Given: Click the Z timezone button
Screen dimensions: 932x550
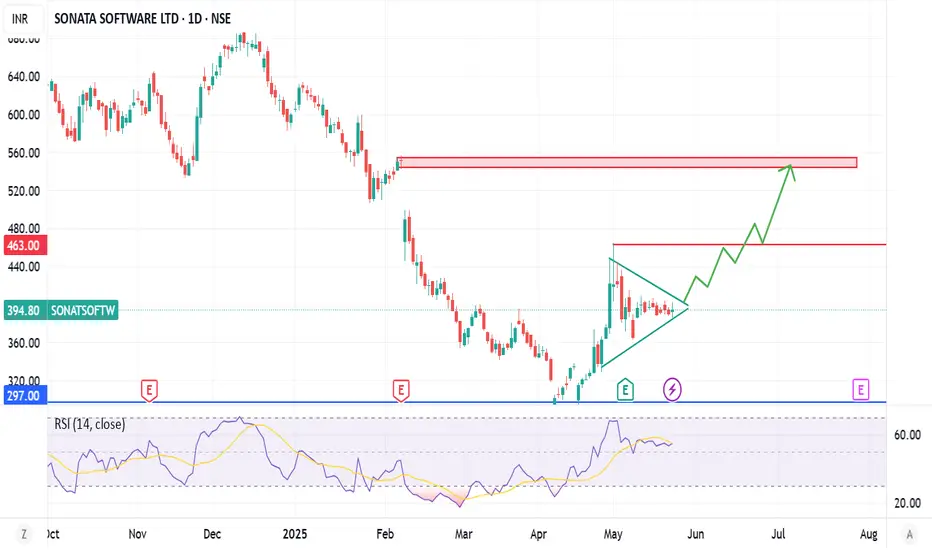Looking at the screenshot, I should click(24, 534).
